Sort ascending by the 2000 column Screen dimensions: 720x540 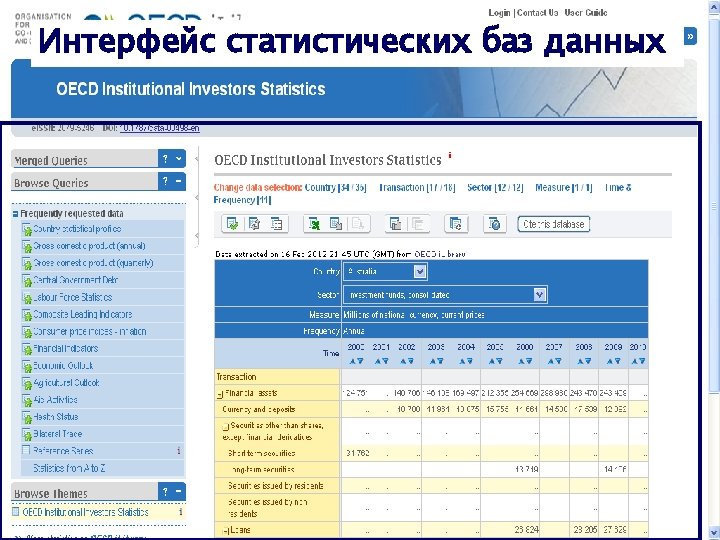point(353,361)
